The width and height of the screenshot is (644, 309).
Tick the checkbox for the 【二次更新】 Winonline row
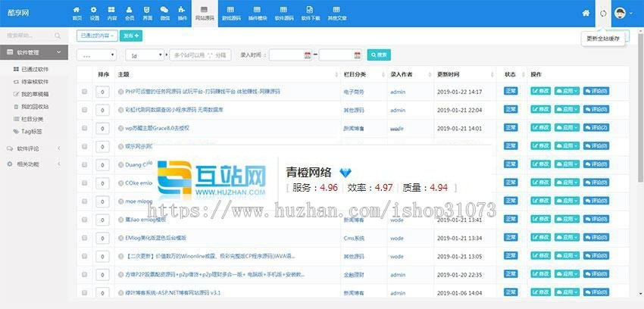pyautogui.click(x=84, y=256)
